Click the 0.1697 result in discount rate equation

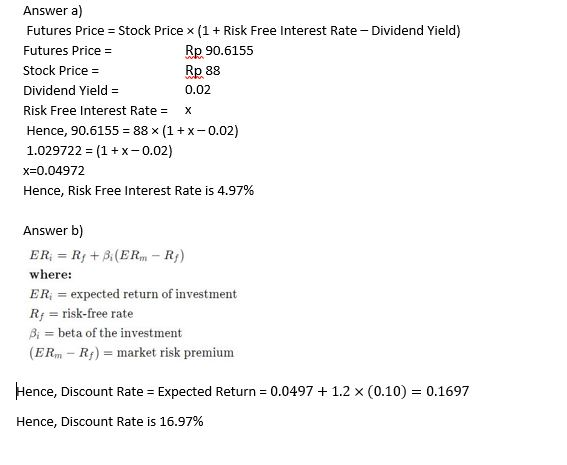tap(448, 391)
